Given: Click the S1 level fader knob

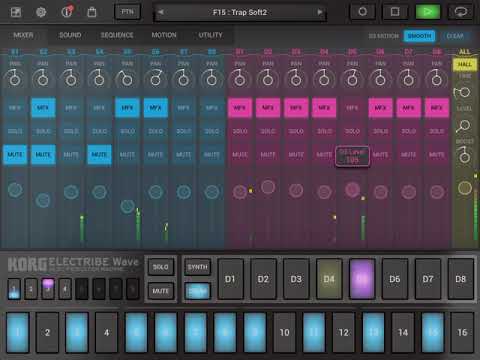Looking at the screenshot, I should (x=15, y=190).
